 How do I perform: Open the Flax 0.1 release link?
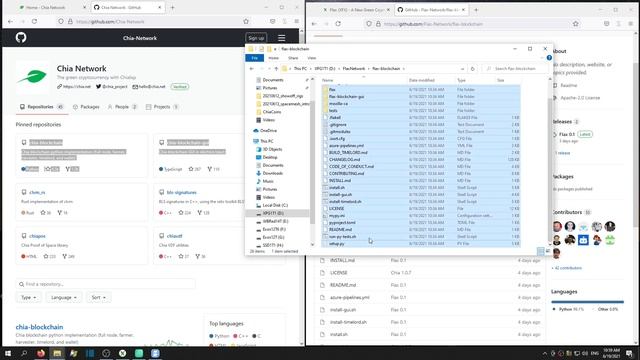point(567,134)
